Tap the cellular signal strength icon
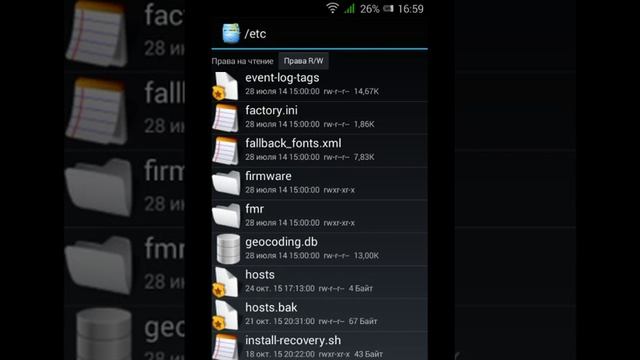The height and width of the screenshot is (360, 640). click(349, 8)
